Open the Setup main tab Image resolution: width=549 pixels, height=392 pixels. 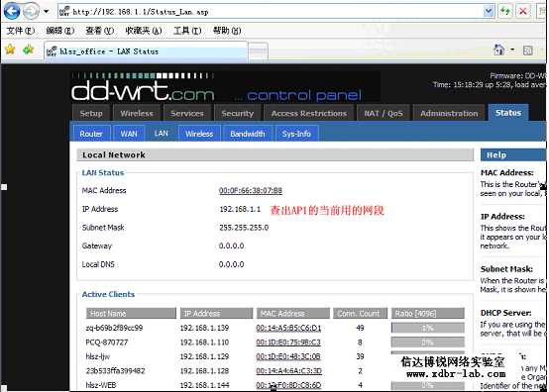[91, 113]
